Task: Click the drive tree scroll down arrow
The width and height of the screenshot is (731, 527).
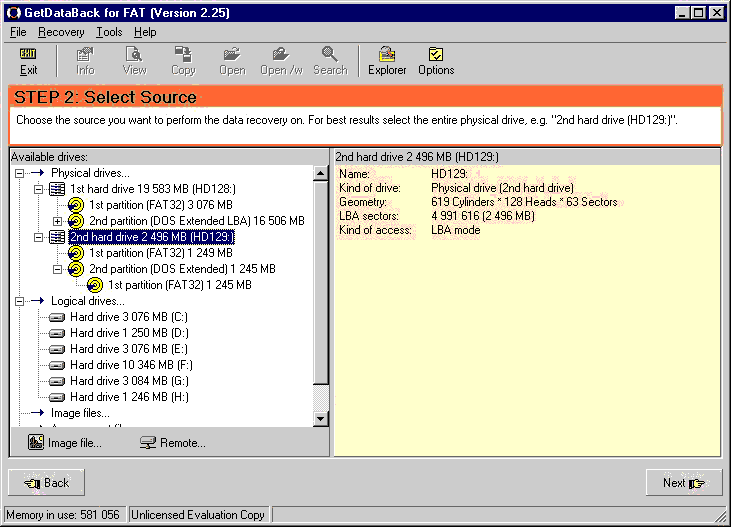Action: (320, 418)
